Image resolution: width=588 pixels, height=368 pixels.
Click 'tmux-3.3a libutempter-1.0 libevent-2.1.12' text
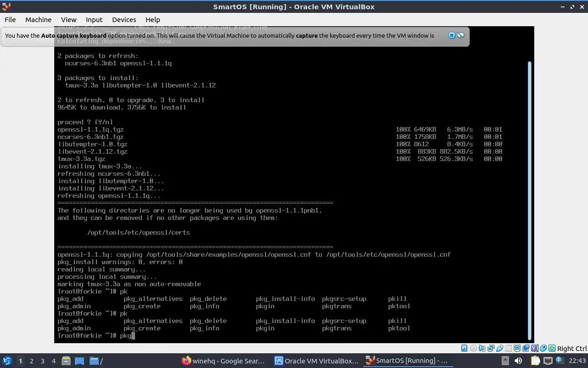tap(140, 85)
